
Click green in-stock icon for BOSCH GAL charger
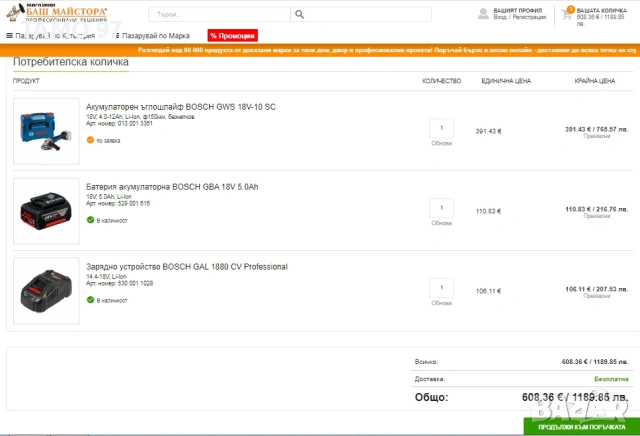90,299
